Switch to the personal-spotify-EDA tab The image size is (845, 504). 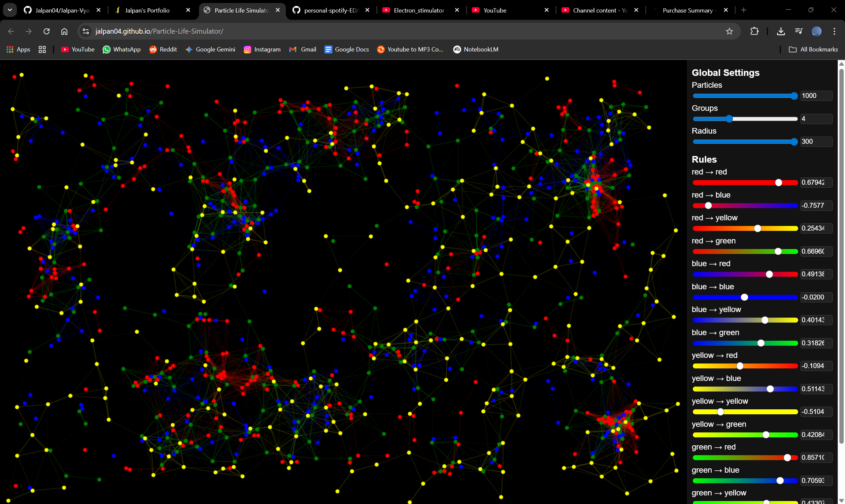tap(331, 10)
